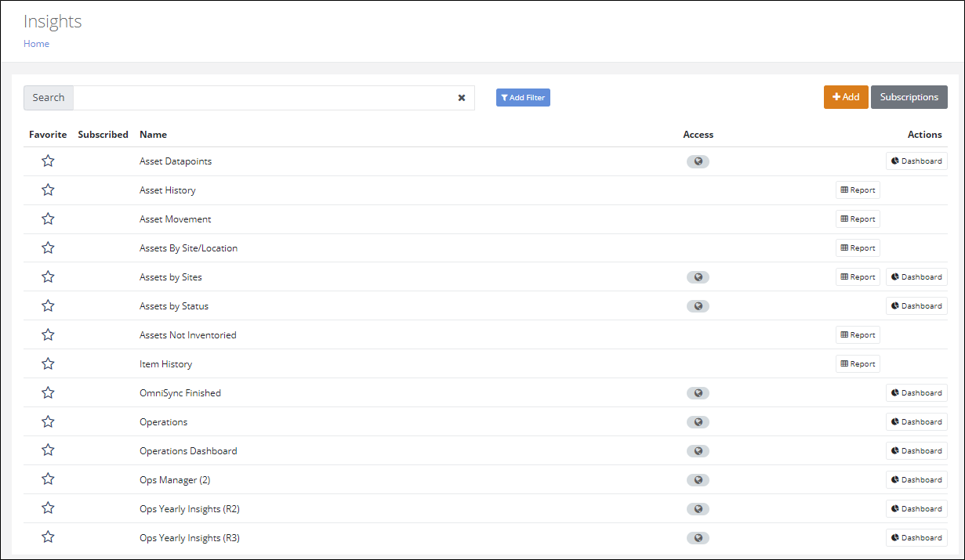965x560 pixels.
Task: Click globe access icon for Operations Dashboard
Action: pos(698,451)
